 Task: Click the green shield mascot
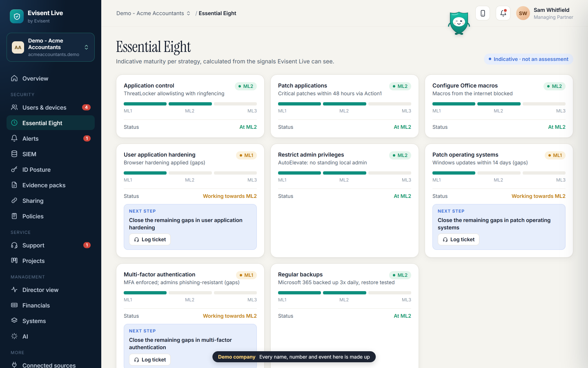(459, 23)
